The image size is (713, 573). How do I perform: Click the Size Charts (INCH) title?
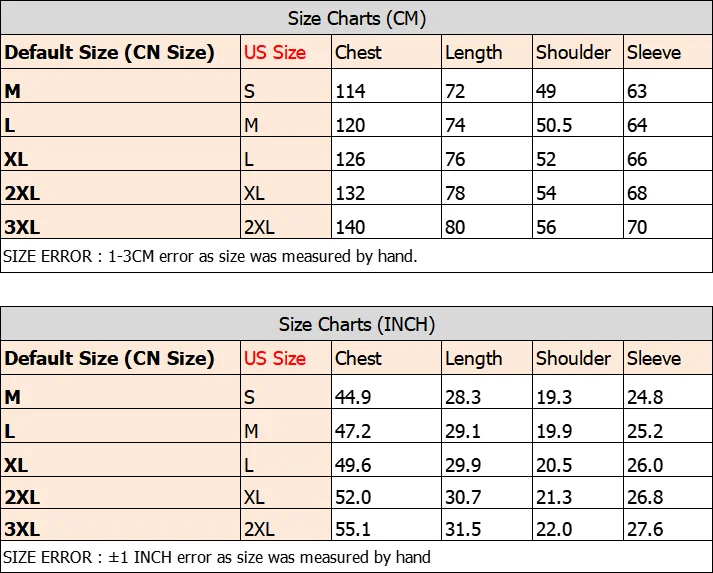point(356,325)
